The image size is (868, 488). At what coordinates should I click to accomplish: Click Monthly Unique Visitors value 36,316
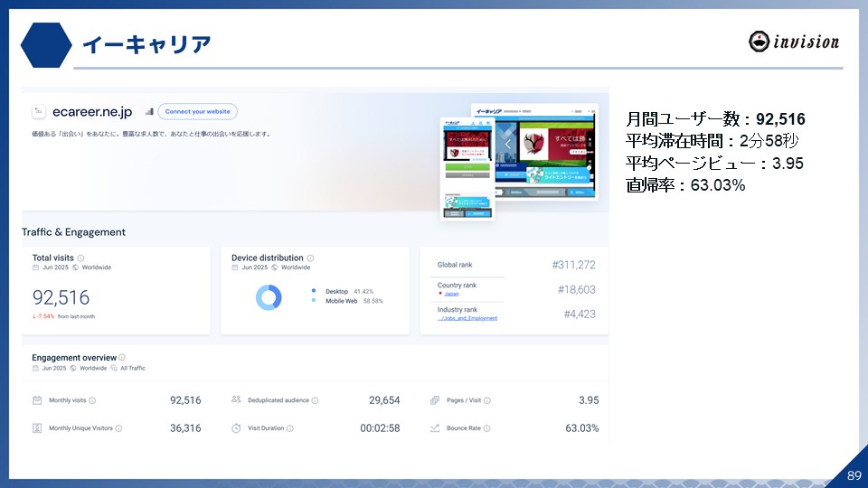(x=185, y=428)
